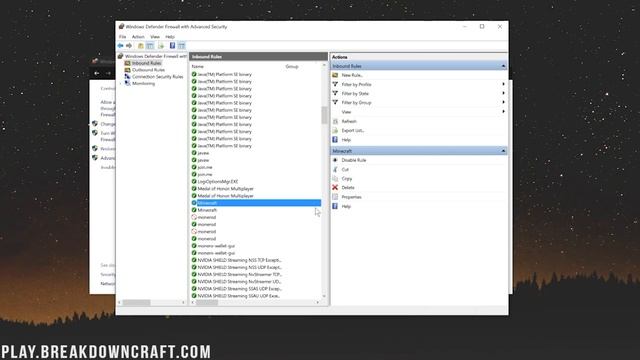640x360 pixels.
Task: Click the Back arrow in the firewall toolbar
Action: coord(120,46)
